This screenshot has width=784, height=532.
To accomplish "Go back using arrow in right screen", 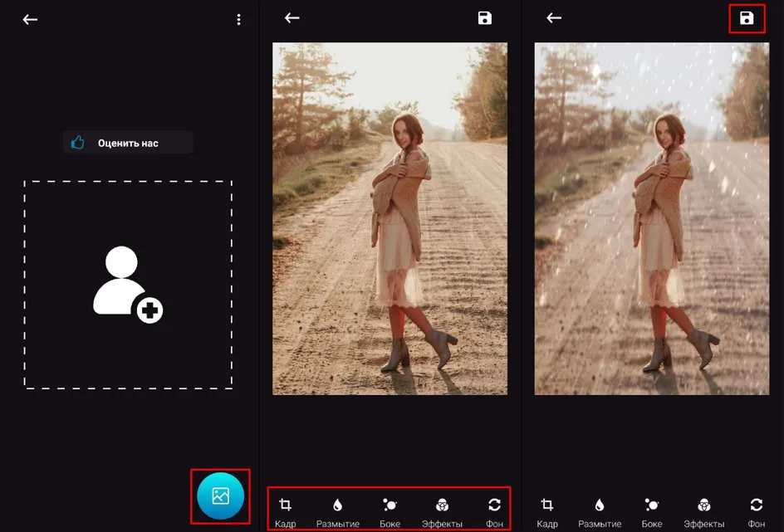I will click(554, 18).
